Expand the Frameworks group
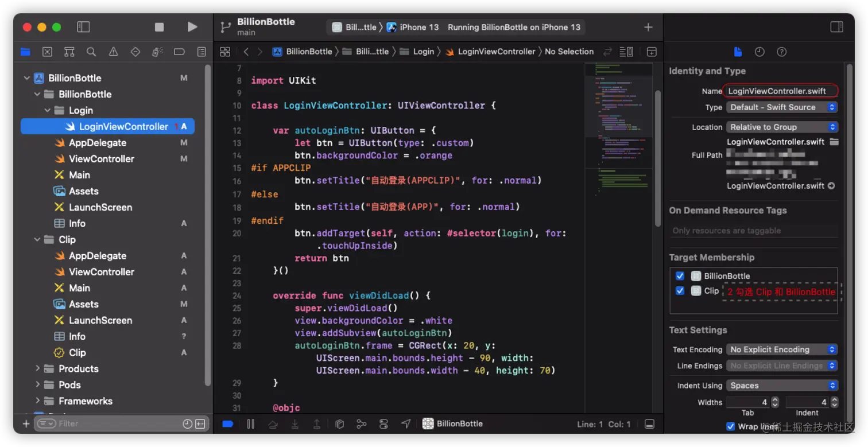 click(x=37, y=401)
